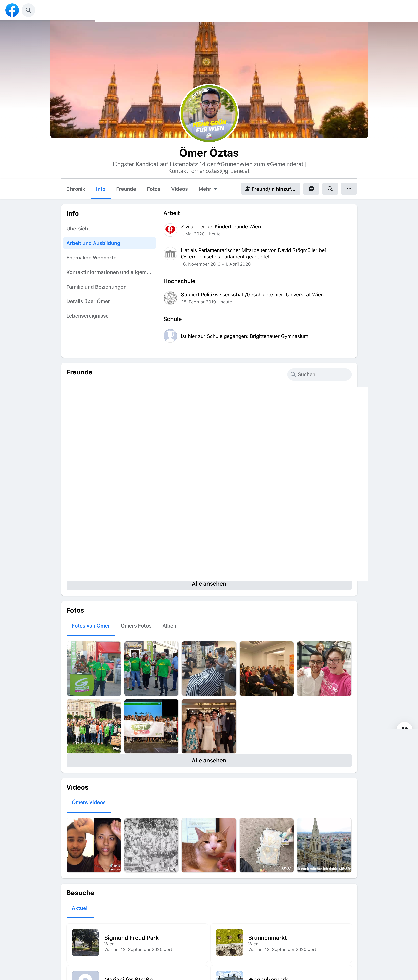
Task: Click Brigittenauer Gymnasium school entry
Action: click(x=244, y=336)
